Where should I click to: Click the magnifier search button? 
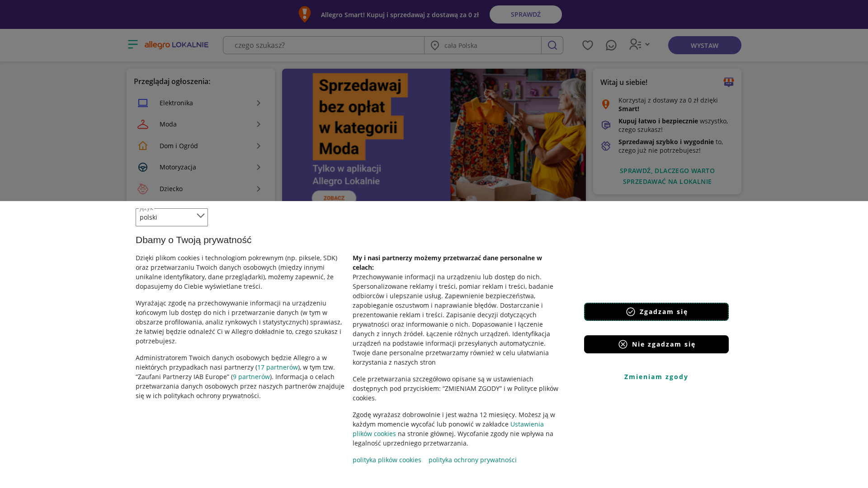(x=552, y=45)
